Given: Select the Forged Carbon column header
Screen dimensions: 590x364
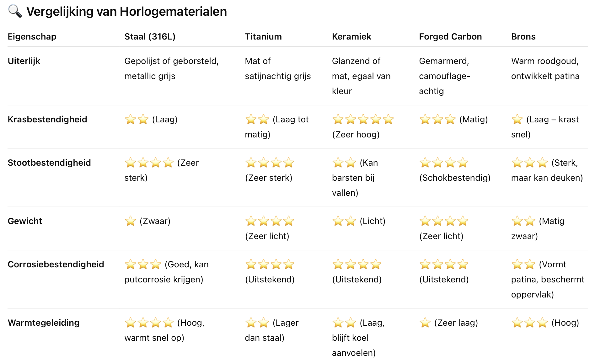Looking at the screenshot, I should pyautogui.click(x=450, y=37).
